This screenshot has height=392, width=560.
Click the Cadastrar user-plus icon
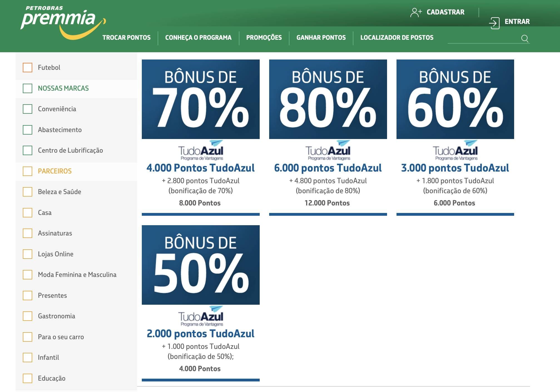[x=416, y=12]
